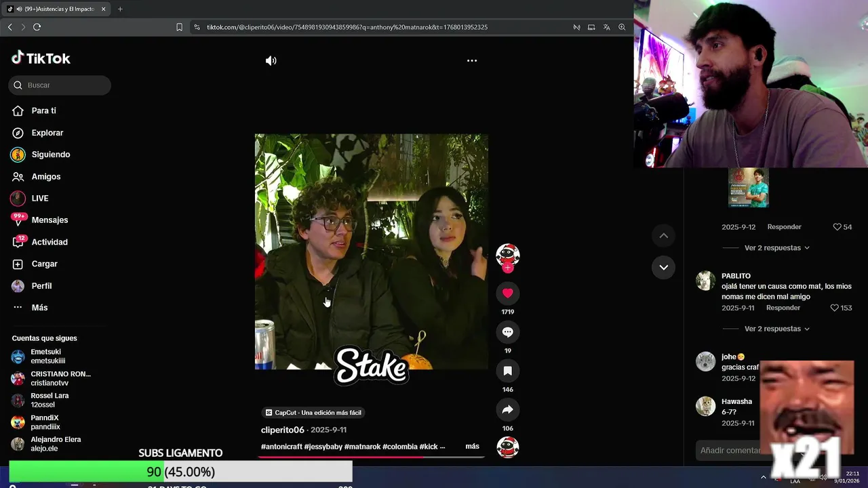Screen dimensions: 868x488
Task: Expand 2 replies under PABLITO's comment
Action: 776,329
